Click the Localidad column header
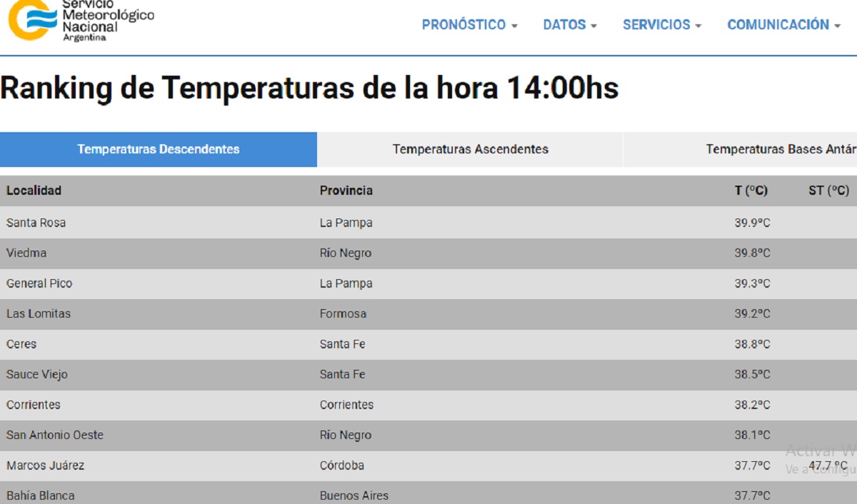 34,191
